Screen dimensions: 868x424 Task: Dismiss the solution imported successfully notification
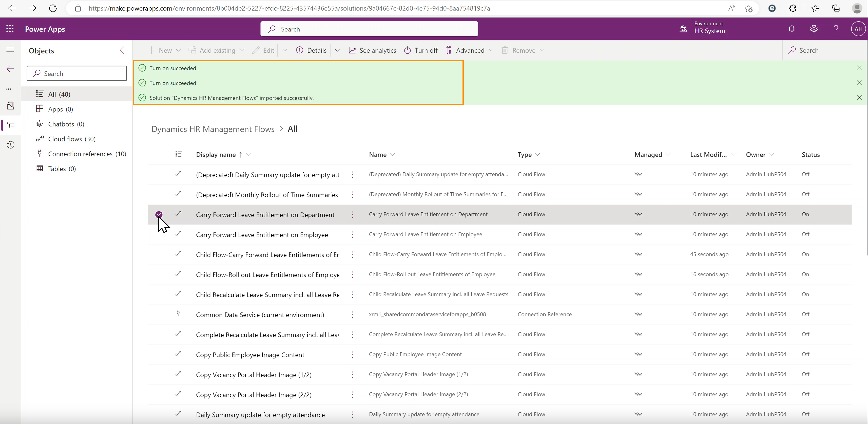(859, 98)
